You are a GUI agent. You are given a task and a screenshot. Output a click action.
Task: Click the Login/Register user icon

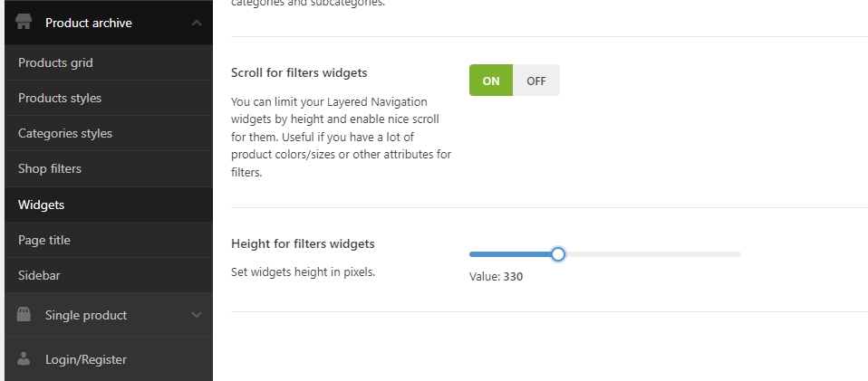tap(24, 359)
